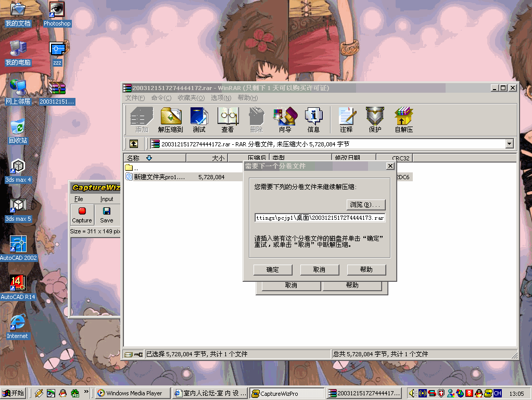Click the 解压缩到 (Extract To) toolbar icon
The width and height of the screenshot is (532, 400).
[x=171, y=119]
